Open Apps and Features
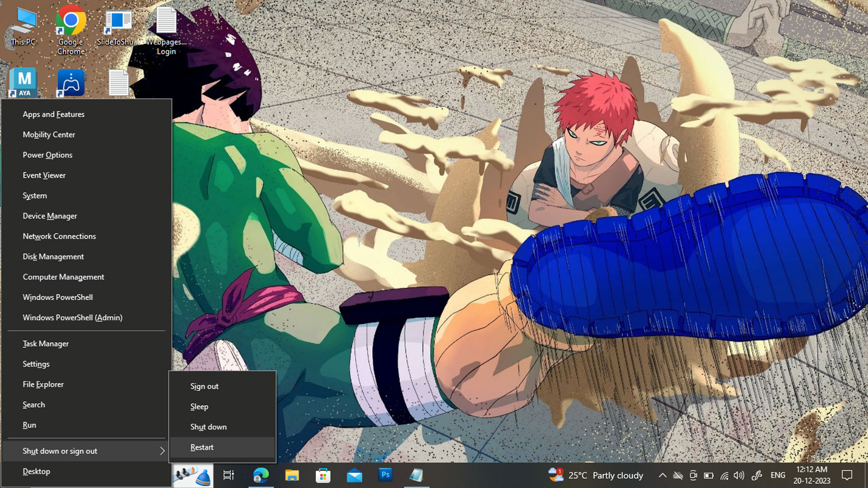Image resolution: width=868 pixels, height=488 pixels. 87,114
